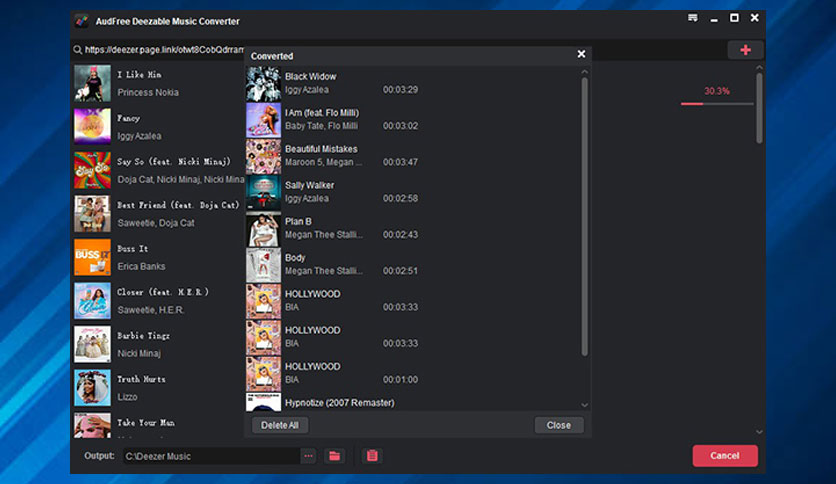This screenshot has height=484, width=836.
Task: Click the Converted list scroll up arrow
Action: pyautogui.click(x=584, y=71)
